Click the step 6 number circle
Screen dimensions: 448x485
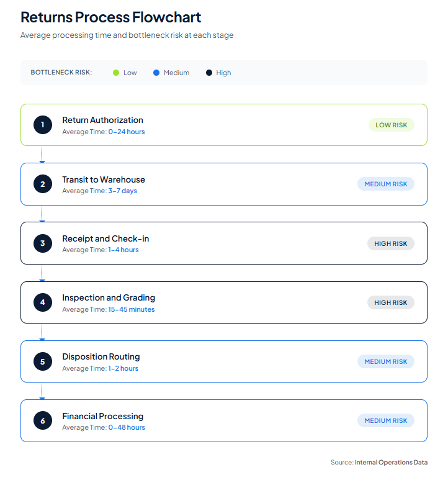pyautogui.click(x=43, y=421)
